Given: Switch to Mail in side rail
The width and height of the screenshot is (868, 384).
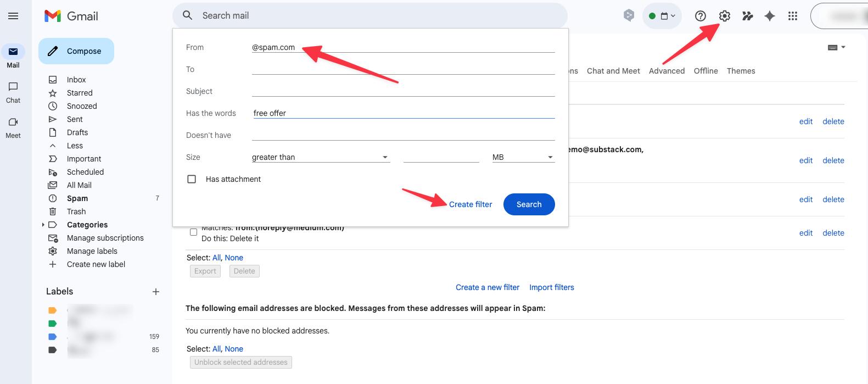Looking at the screenshot, I should coord(13,57).
